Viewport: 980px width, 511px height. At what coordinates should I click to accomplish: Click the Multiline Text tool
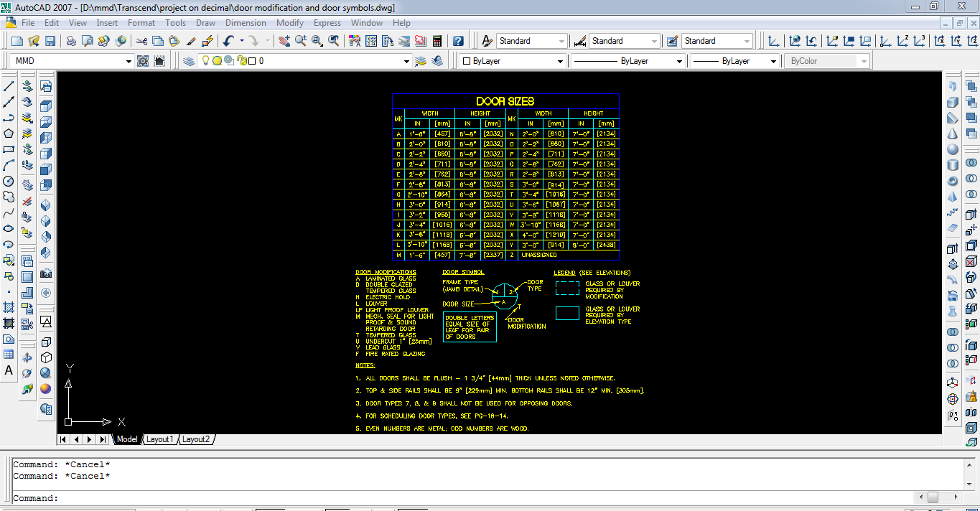tap(9, 370)
